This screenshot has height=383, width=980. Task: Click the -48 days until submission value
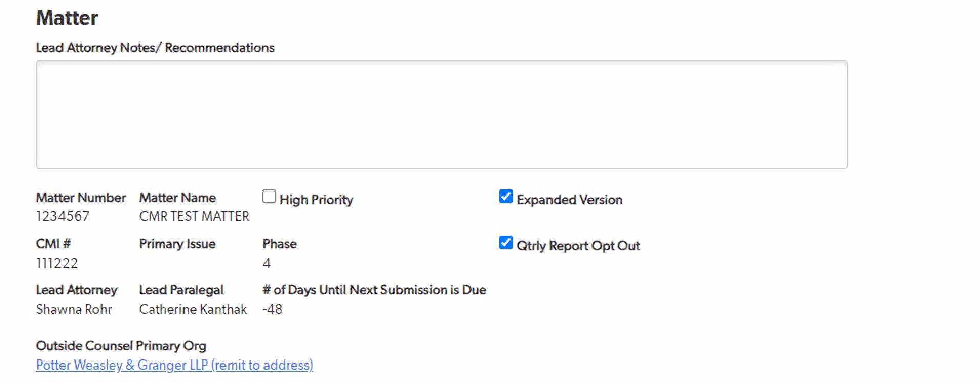tap(272, 310)
